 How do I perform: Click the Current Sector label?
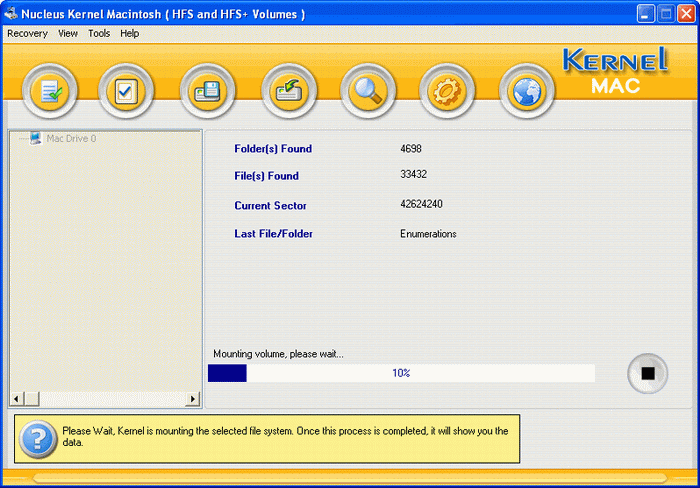point(271,206)
